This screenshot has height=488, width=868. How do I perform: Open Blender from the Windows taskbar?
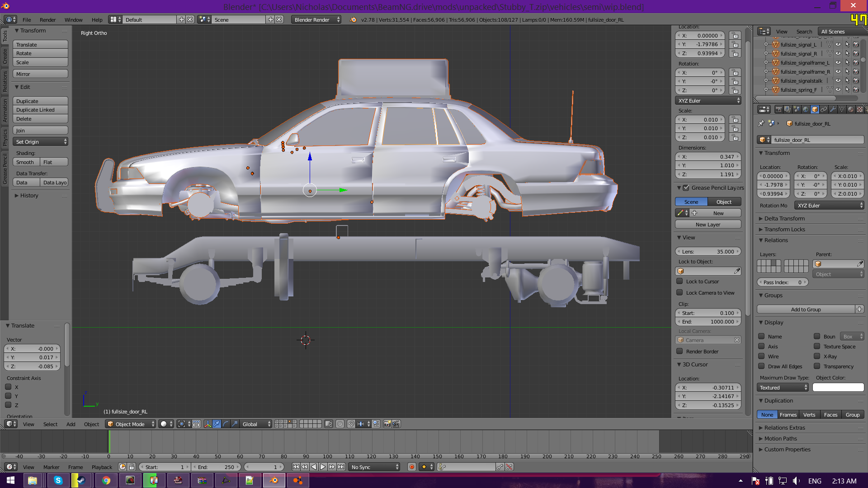pyautogui.click(x=274, y=480)
